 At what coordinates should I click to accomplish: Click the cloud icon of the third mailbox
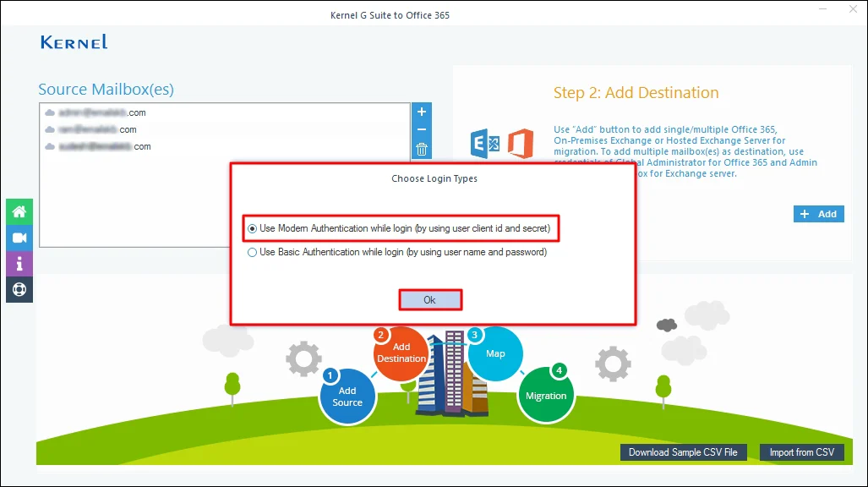point(50,147)
